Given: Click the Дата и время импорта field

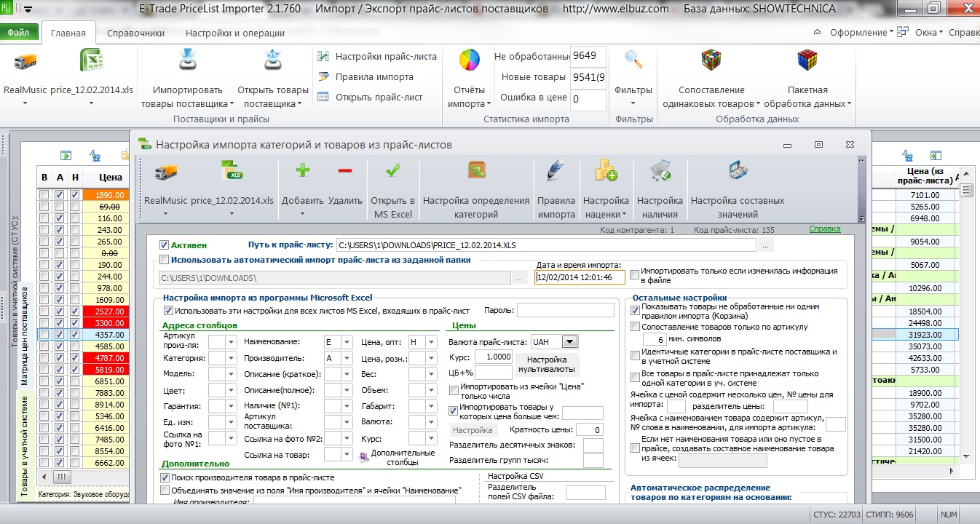Looking at the screenshot, I should (580, 277).
